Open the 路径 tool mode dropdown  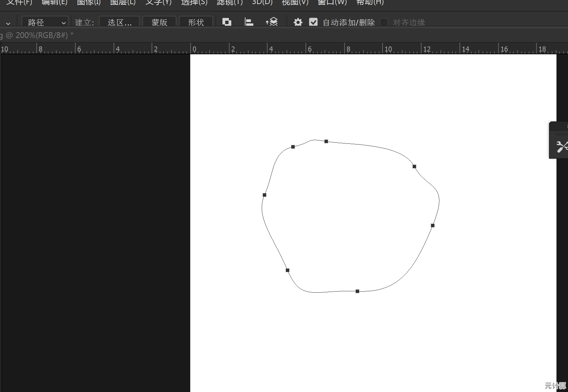tap(45, 22)
